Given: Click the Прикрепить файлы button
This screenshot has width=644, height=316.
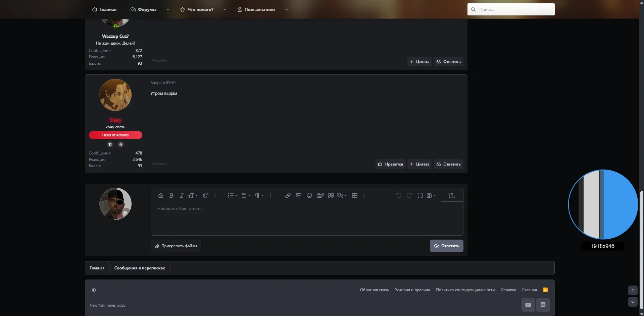Looking at the screenshot, I should tap(176, 246).
